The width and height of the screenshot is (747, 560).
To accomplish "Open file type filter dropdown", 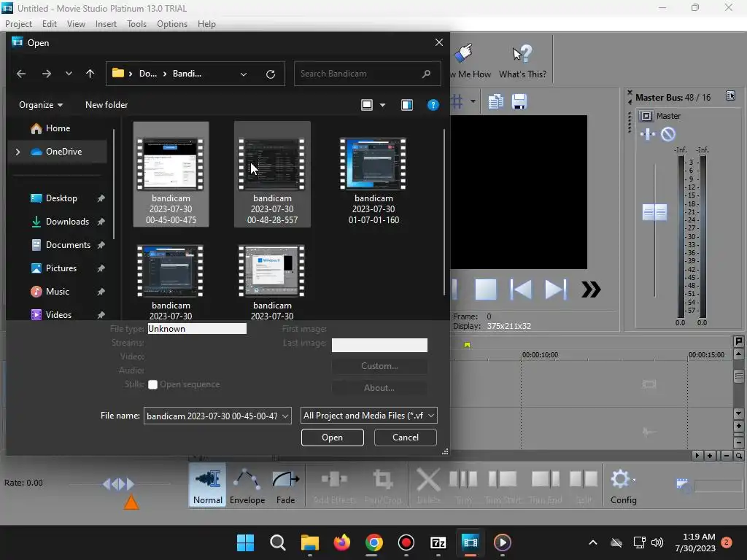I will click(x=430, y=416).
